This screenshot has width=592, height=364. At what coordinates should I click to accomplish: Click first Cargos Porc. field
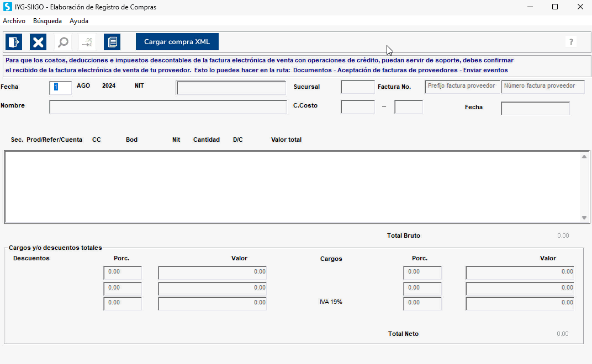[422, 272]
